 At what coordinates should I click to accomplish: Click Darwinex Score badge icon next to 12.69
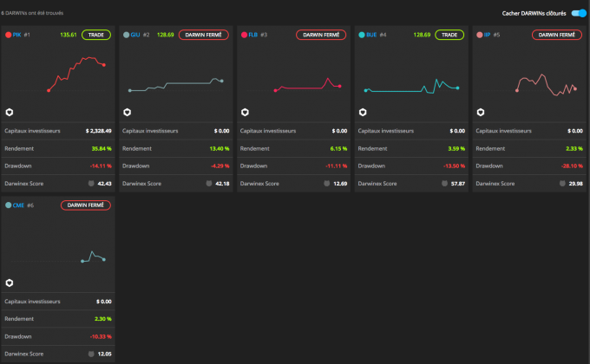(x=326, y=184)
